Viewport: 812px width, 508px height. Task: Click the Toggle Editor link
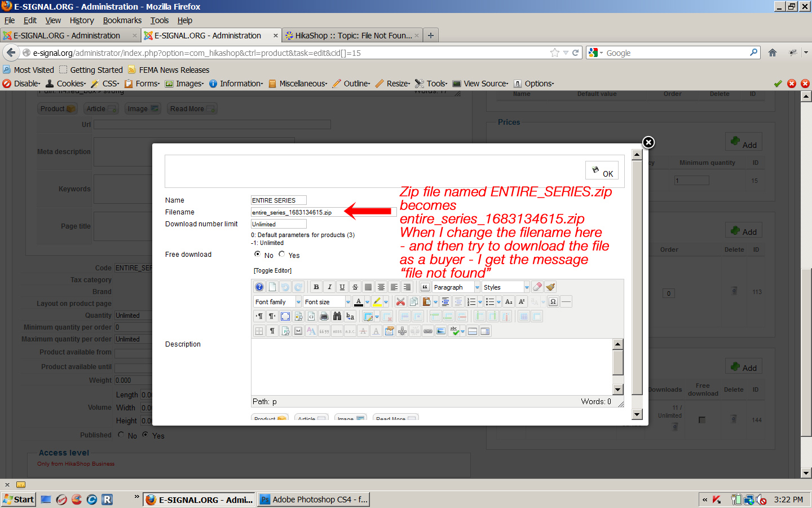click(x=272, y=270)
